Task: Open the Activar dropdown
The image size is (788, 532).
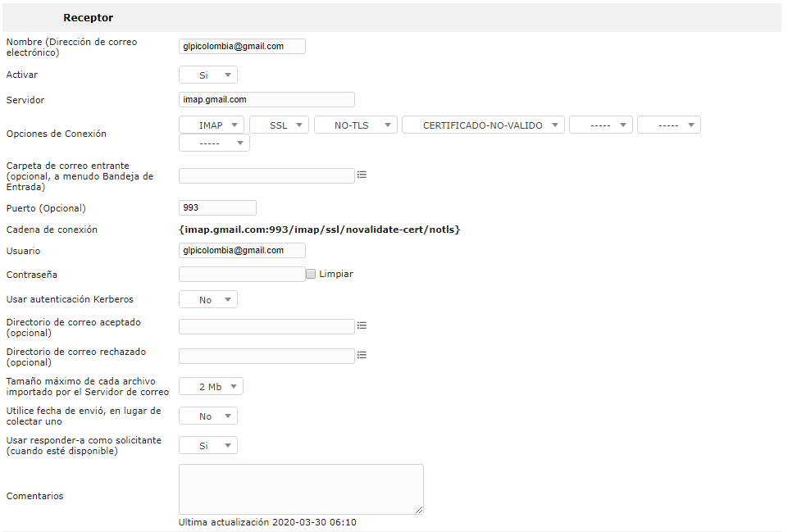Action: [208, 75]
